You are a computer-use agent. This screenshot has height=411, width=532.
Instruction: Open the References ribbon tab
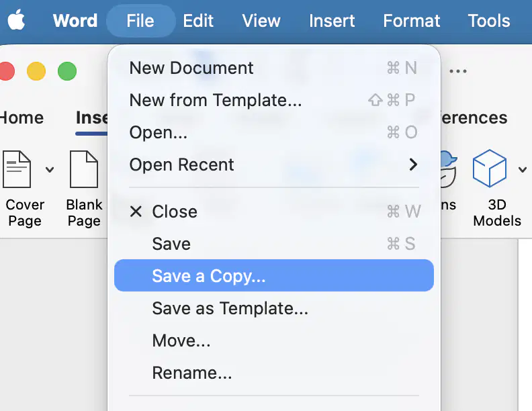[x=474, y=118]
